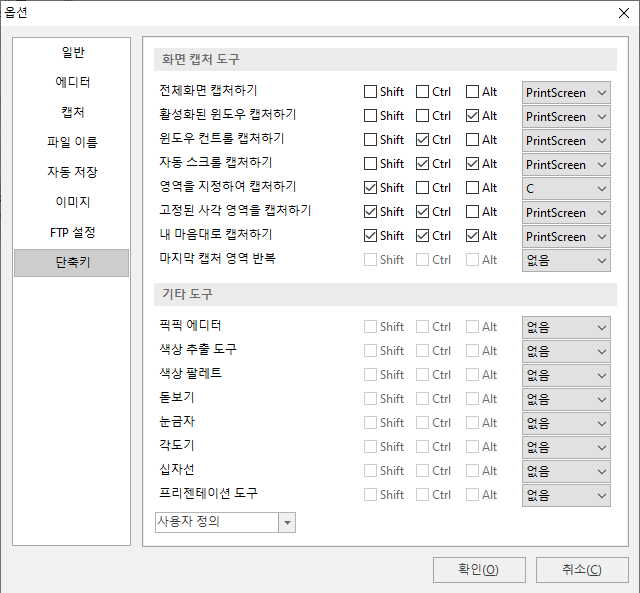Go to the 파일 이름 tab

tap(72, 142)
